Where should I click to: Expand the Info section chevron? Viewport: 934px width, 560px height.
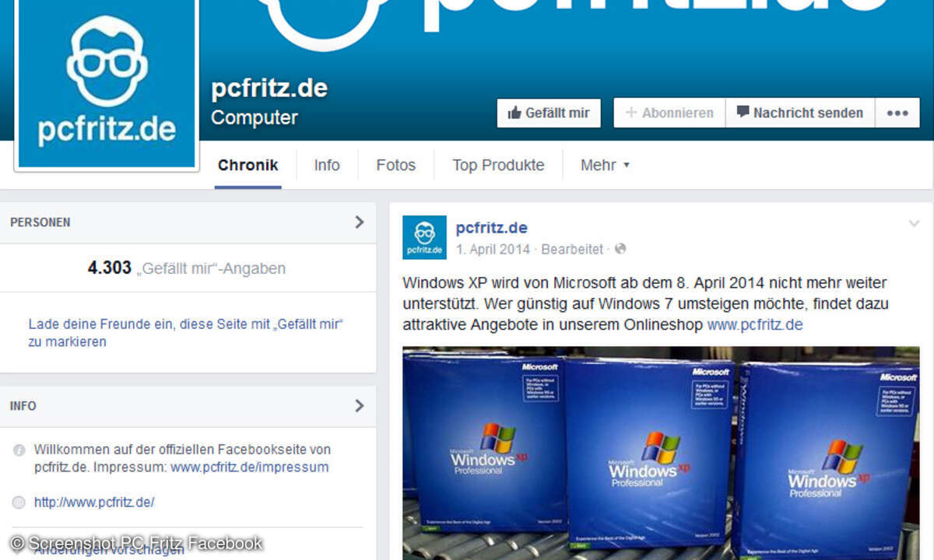(359, 406)
